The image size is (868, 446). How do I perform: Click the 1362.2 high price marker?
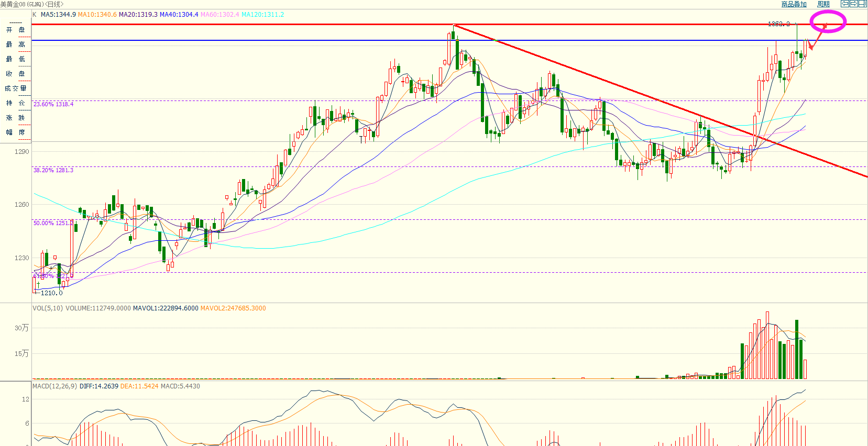click(778, 24)
